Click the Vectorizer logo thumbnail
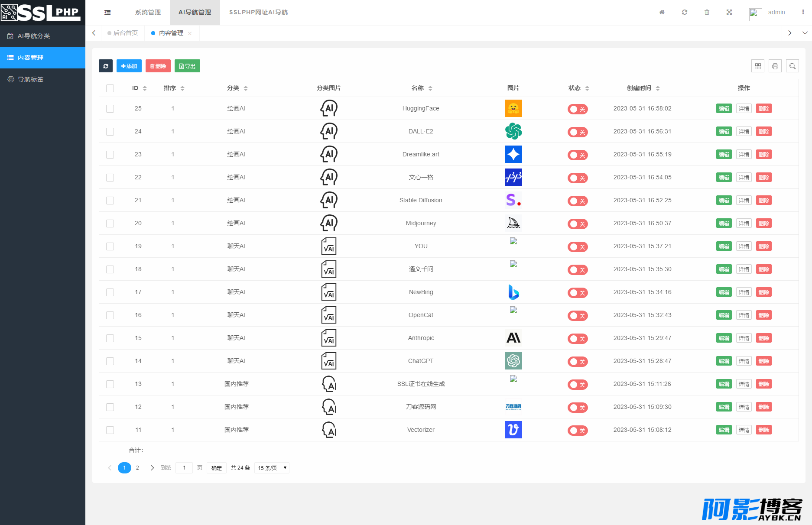This screenshot has height=525, width=812. 513,430
